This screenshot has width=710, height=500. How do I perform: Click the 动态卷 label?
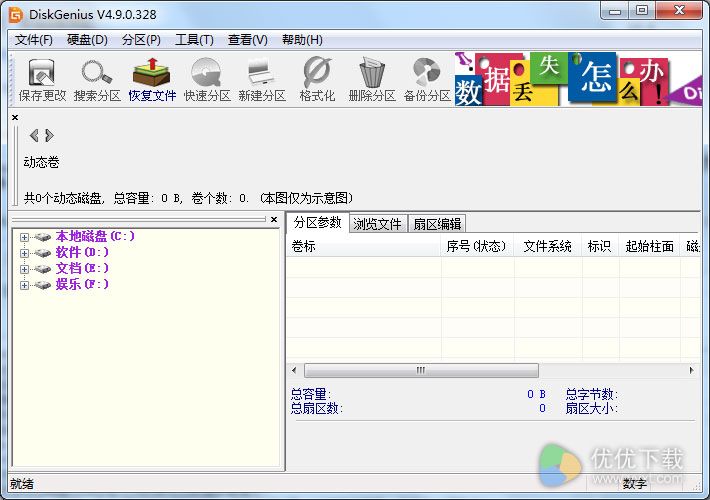pos(41,162)
